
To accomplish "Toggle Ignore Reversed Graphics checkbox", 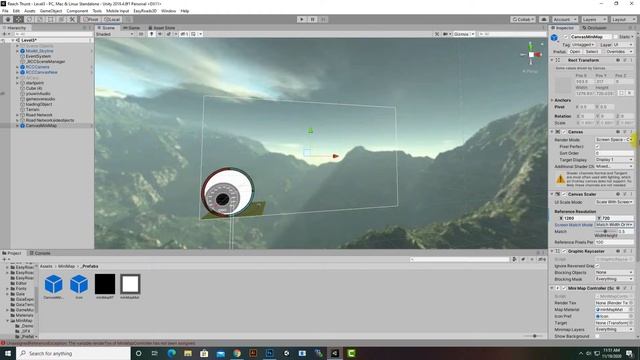I will pyautogui.click(x=598, y=266).
